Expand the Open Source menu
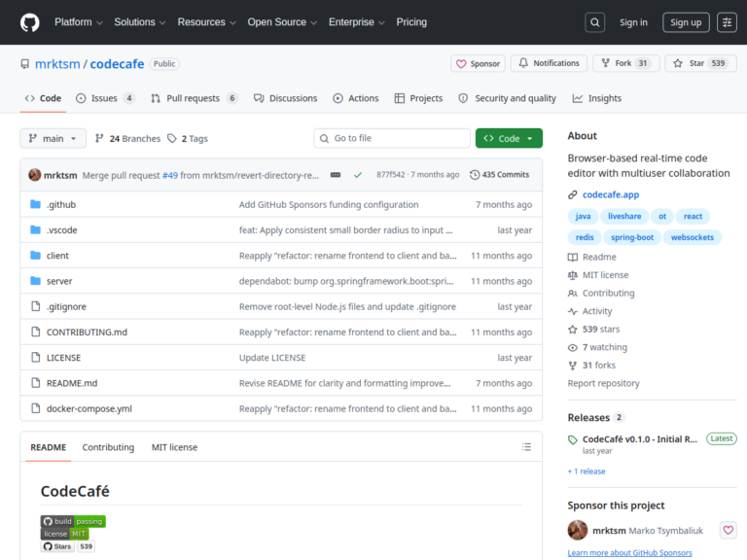 point(282,22)
